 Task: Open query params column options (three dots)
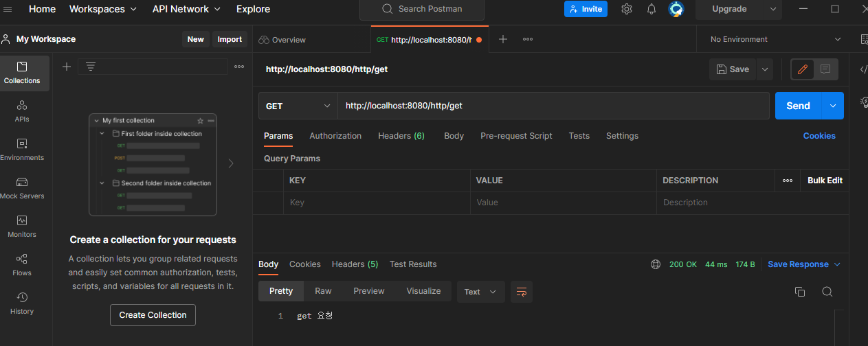[x=788, y=181]
